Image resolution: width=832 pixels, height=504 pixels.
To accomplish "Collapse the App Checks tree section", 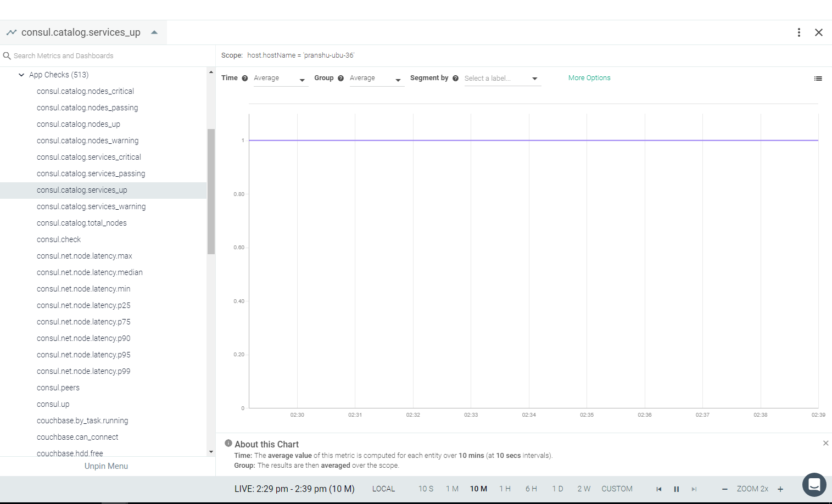I will pos(21,75).
